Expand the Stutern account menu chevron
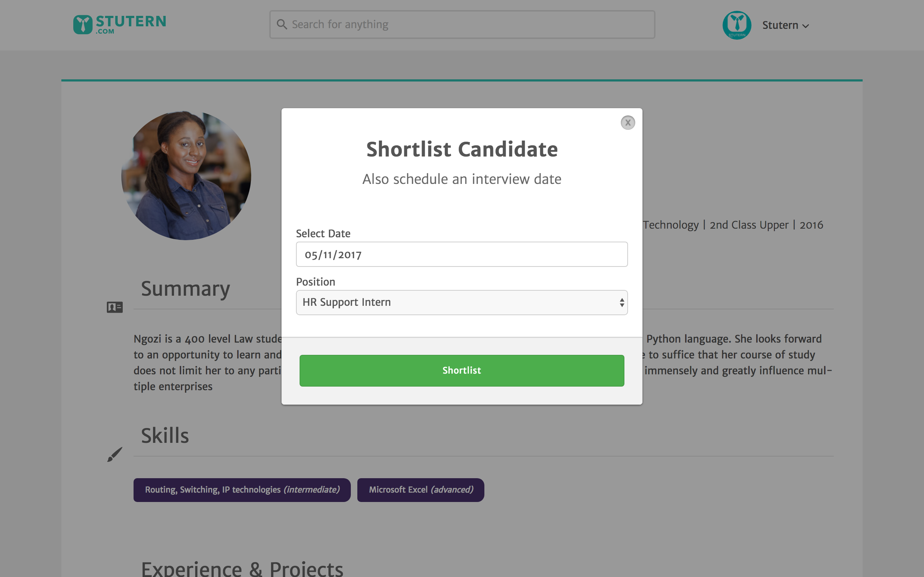 806,26
